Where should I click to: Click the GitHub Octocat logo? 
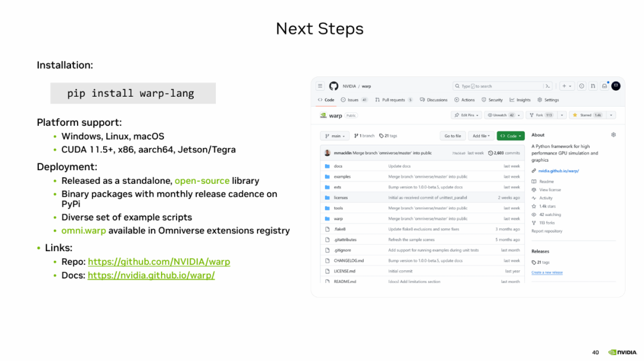(333, 86)
